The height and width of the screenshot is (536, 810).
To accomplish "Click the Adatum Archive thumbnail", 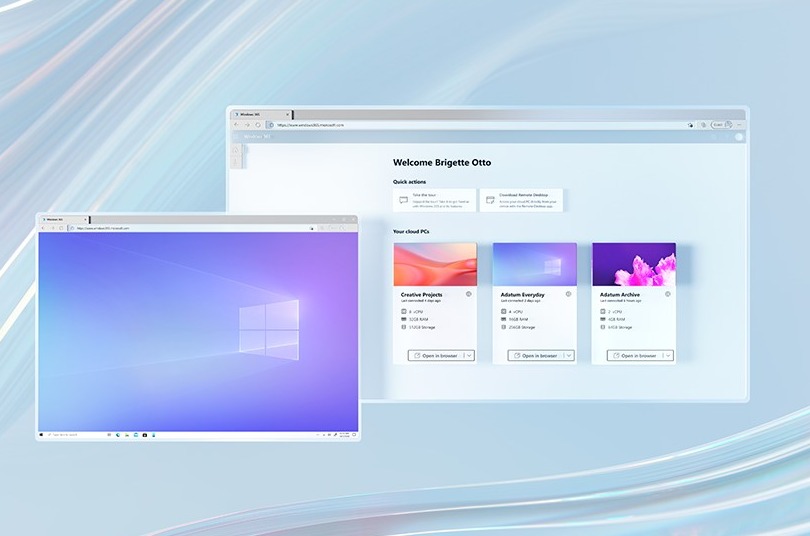I will tap(634, 264).
